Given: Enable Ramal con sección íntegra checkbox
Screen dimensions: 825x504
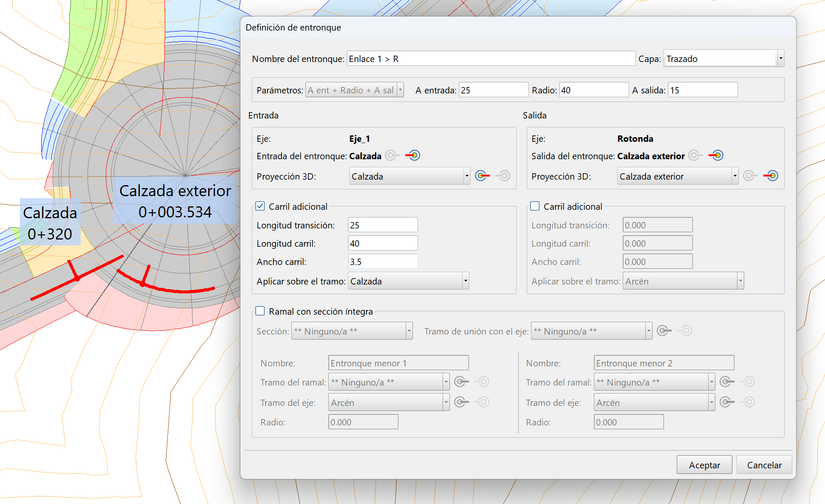Looking at the screenshot, I should [260, 311].
